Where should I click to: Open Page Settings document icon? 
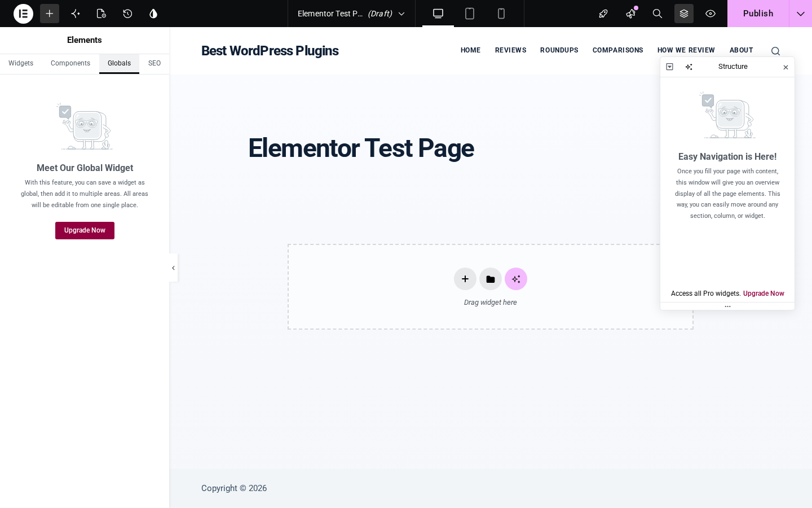pos(101,14)
